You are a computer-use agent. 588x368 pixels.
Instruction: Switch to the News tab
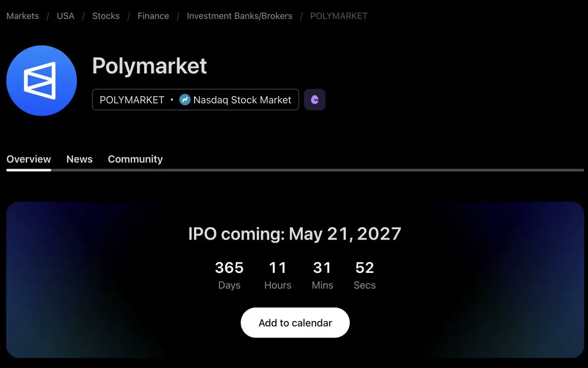coord(79,159)
